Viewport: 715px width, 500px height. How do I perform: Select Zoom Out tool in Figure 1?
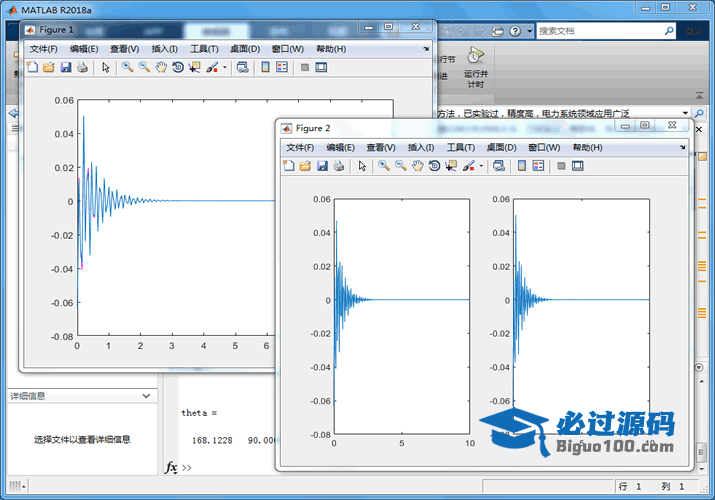tap(145, 67)
